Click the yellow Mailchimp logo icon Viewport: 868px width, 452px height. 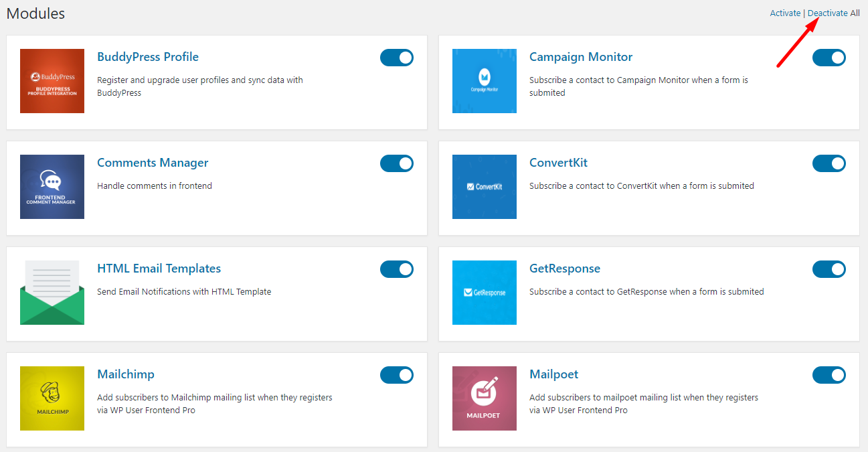[52, 398]
